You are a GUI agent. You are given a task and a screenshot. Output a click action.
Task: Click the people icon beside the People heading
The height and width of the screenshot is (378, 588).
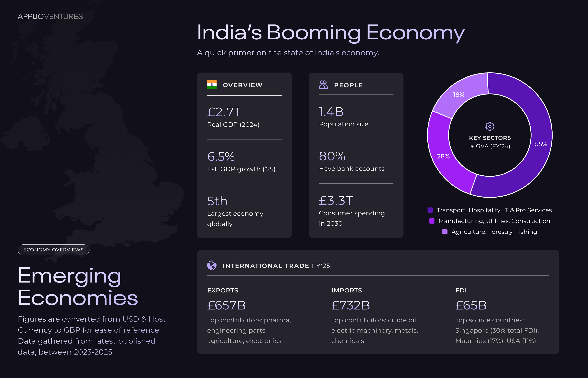pos(323,85)
